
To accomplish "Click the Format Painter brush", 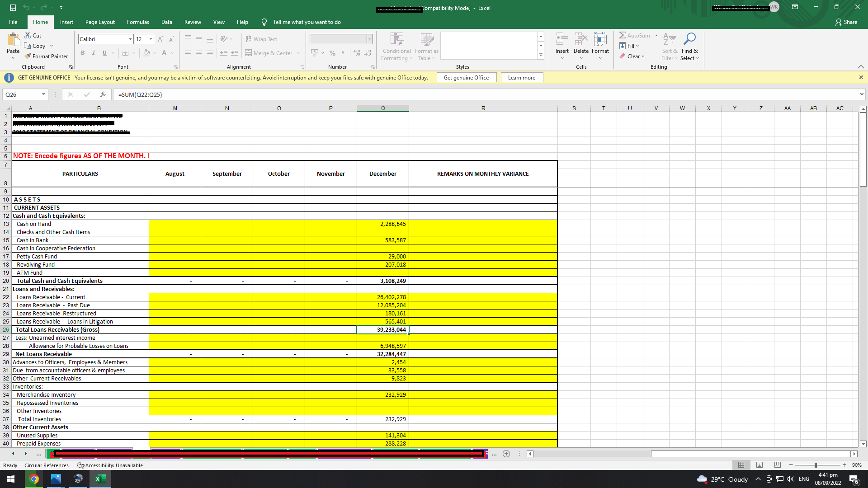I will 28,56.
